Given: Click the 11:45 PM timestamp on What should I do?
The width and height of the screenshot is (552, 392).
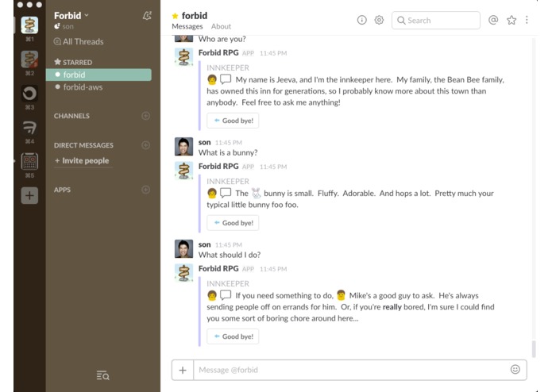Looking at the screenshot, I should coord(229,245).
